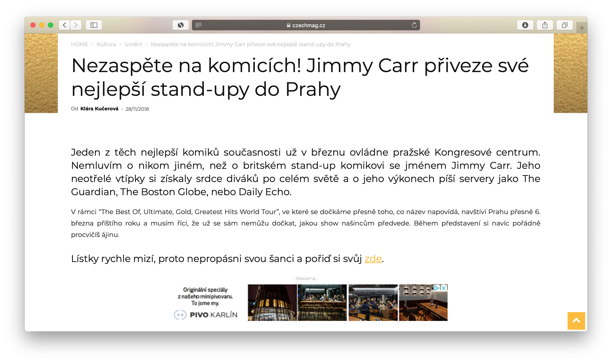Viewport: 612px width, 364px height.
Task: Toggle the Safari sidebar
Action: 94,25
